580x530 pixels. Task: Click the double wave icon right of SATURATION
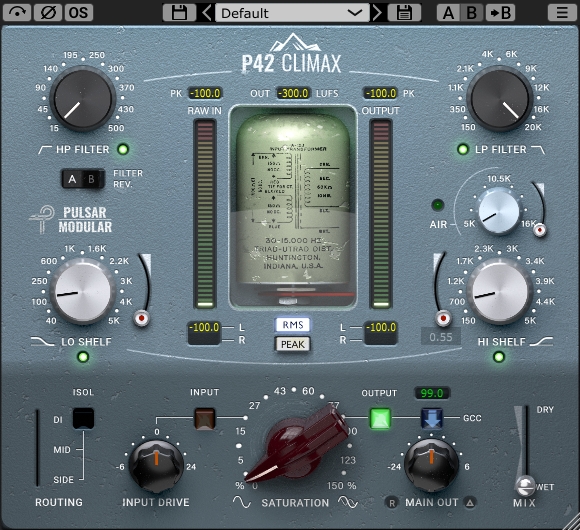348,502
